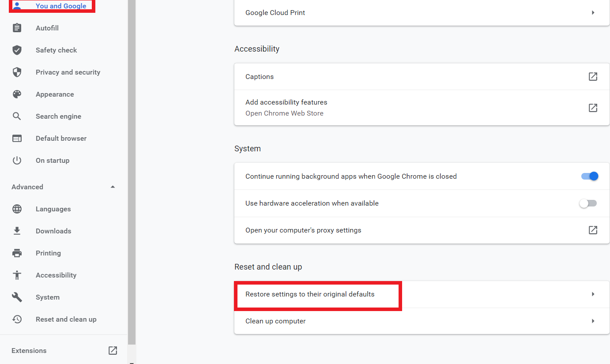
Task: Click the Autofill clipboard icon
Action: click(x=17, y=28)
